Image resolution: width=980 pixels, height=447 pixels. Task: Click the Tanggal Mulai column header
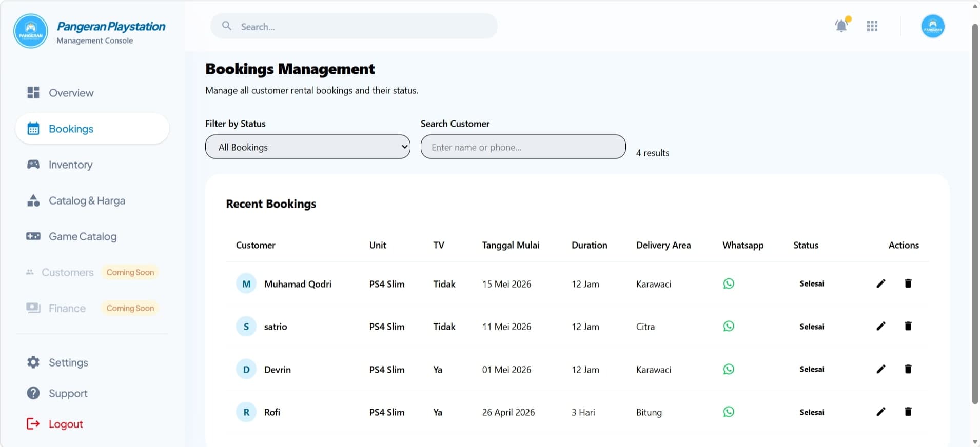(511, 245)
